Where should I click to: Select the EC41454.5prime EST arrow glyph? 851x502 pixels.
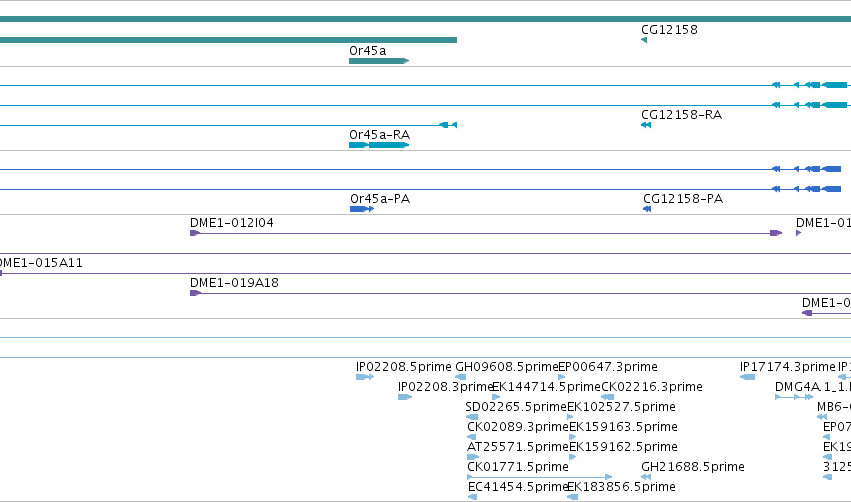(x=473, y=498)
